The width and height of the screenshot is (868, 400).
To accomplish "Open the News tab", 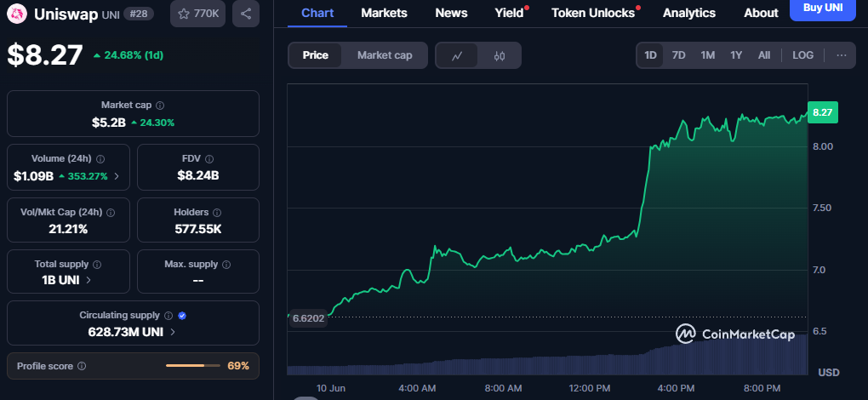I will (451, 13).
